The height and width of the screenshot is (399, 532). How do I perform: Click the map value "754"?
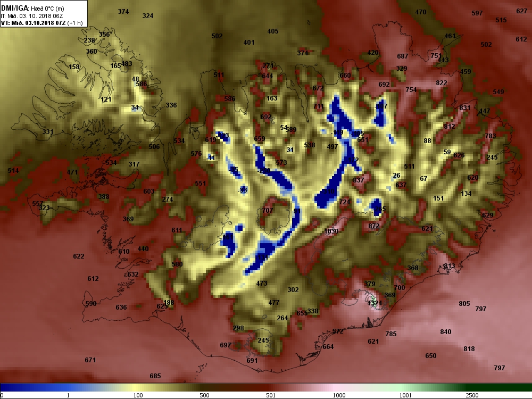tap(411, 89)
